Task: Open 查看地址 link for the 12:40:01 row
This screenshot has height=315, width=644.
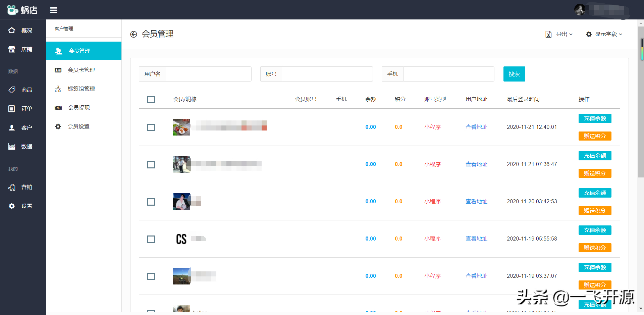Action: (476, 127)
